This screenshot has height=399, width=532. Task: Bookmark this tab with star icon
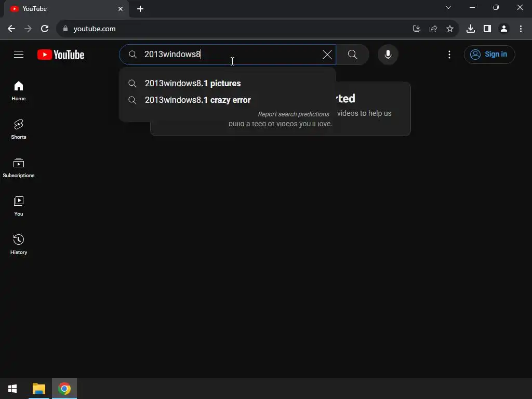click(x=450, y=29)
